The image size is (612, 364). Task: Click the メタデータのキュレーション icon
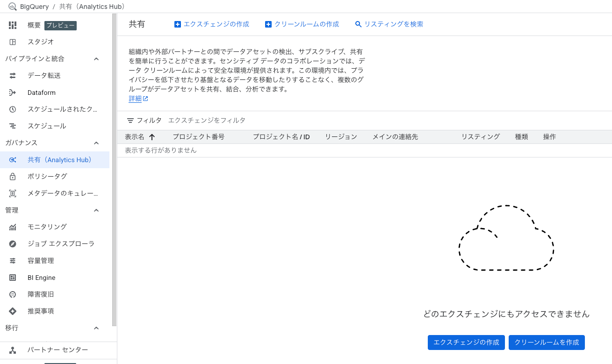[x=13, y=193]
